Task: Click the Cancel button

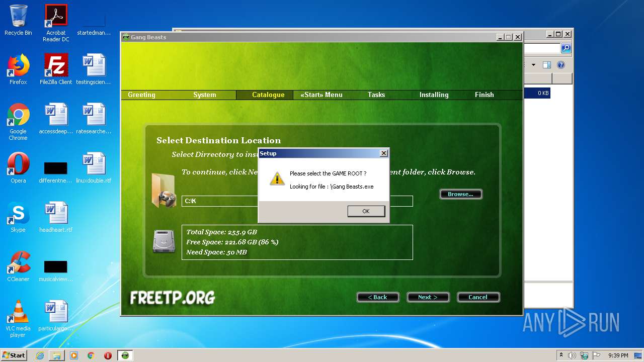Action: click(478, 297)
